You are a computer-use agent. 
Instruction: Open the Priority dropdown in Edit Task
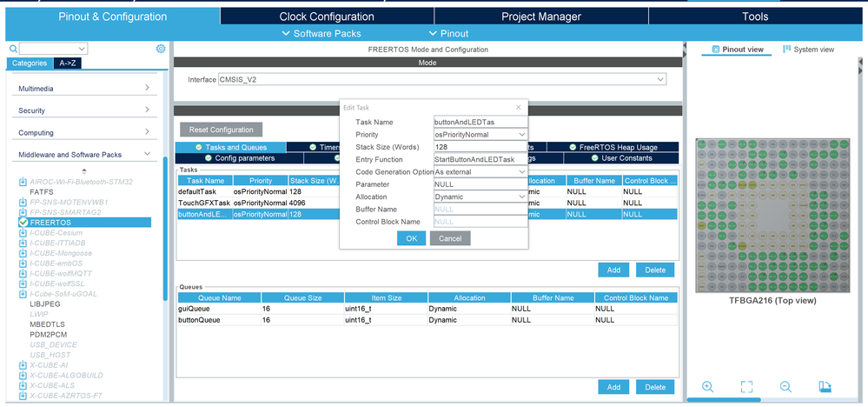pyautogui.click(x=521, y=134)
